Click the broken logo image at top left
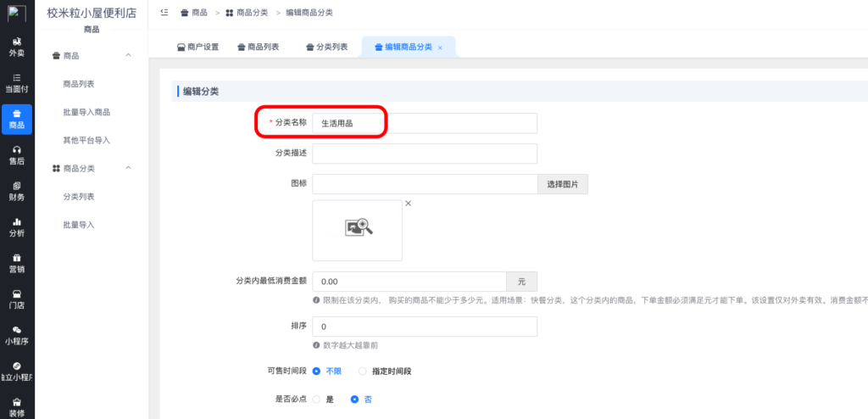Viewport: 868px width, 419px height. click(x=17, y=14)
